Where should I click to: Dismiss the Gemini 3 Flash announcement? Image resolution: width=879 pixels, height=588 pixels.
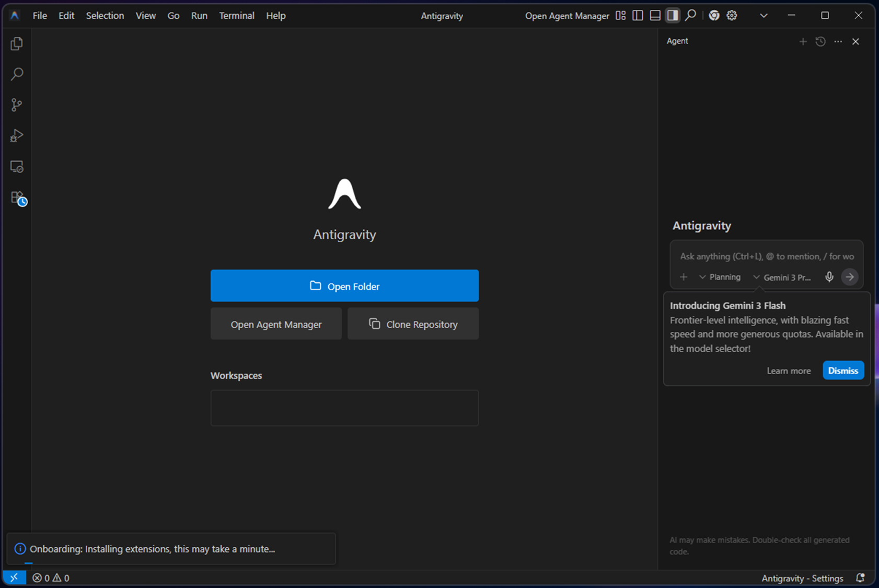coord(843,370)
